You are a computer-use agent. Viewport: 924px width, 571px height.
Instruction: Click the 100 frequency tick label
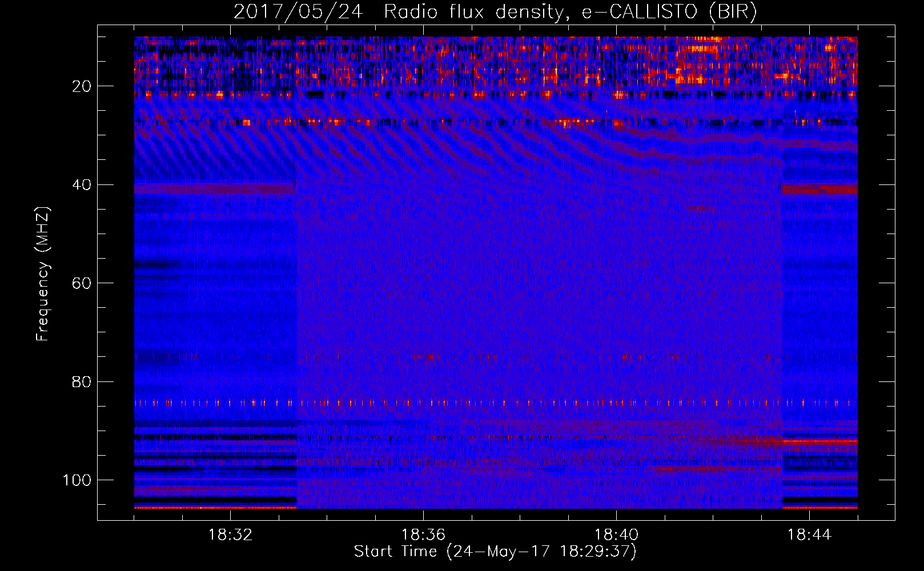pos(77,480)
